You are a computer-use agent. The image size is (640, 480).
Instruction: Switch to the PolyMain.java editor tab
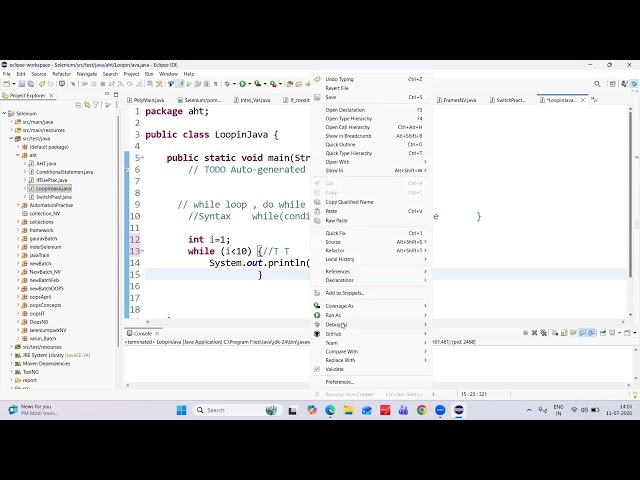tap(145, 100)
